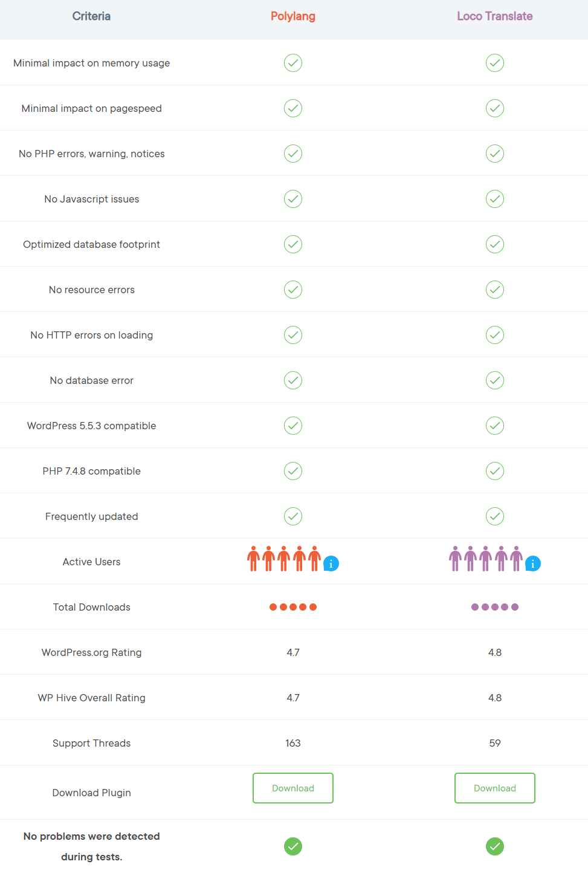This screenshot has width=588, height=870.
Task: Download the Loco Translate plugin
Action: click(x=495, y=788)
